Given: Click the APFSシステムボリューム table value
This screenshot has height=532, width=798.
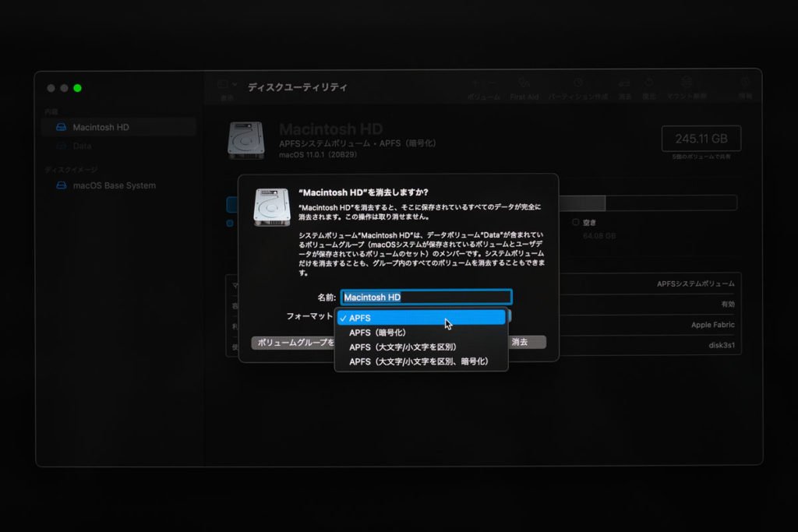Looking at the screenshot, I should click(x=695, y=284).
